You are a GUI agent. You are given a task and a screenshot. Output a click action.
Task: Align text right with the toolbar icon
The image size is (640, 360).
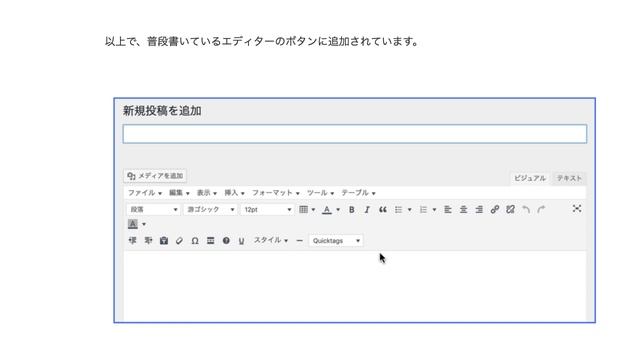click(x=479, y=210)
